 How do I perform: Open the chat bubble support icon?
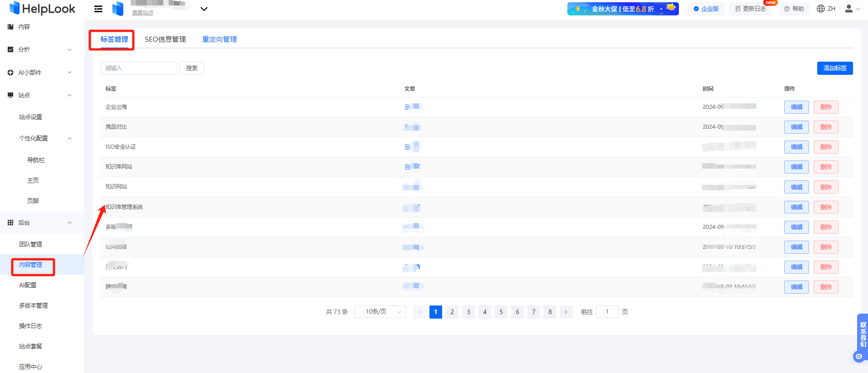coord(859,357)
